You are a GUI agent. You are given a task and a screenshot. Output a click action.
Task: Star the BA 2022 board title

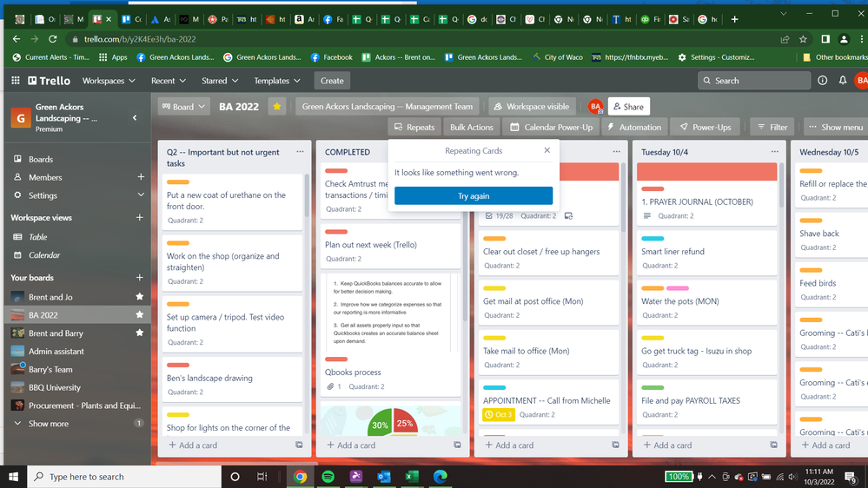tap(277, 106)
